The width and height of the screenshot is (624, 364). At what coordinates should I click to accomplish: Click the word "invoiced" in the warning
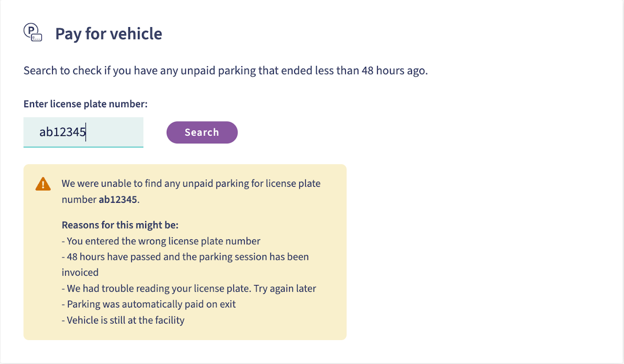pos(80,272)
